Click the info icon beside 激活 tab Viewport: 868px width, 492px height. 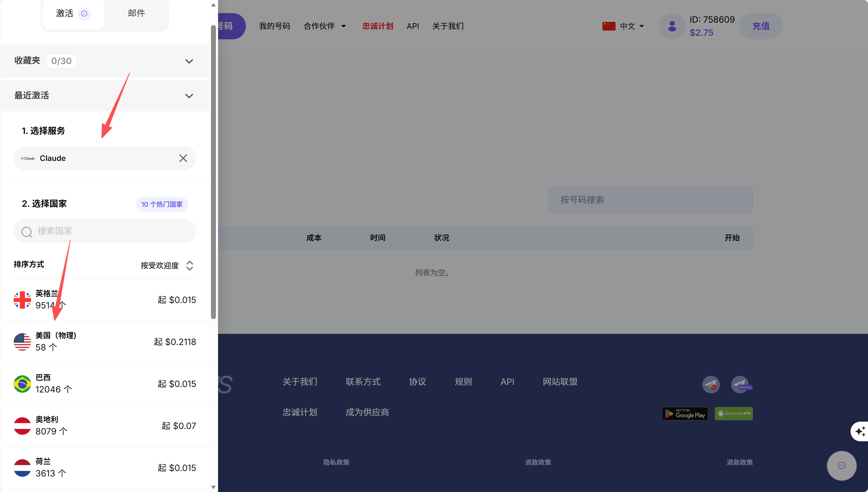84,14
